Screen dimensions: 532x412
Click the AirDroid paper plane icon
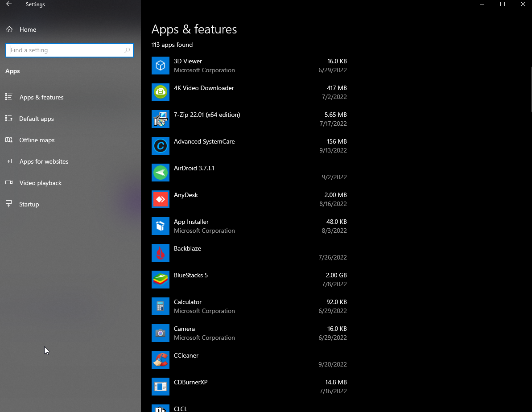pos(161,173)
